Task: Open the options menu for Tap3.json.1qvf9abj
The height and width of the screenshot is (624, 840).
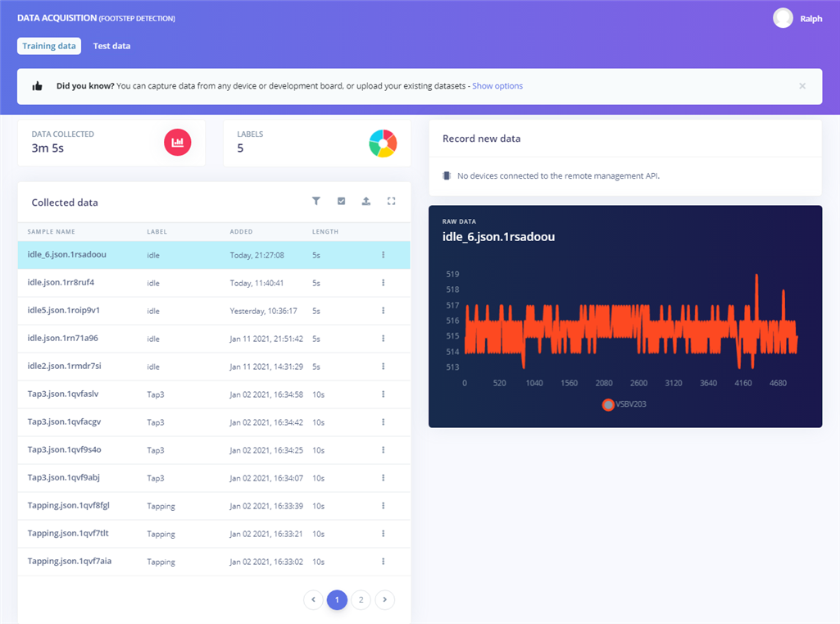Action: click(383, 478)
